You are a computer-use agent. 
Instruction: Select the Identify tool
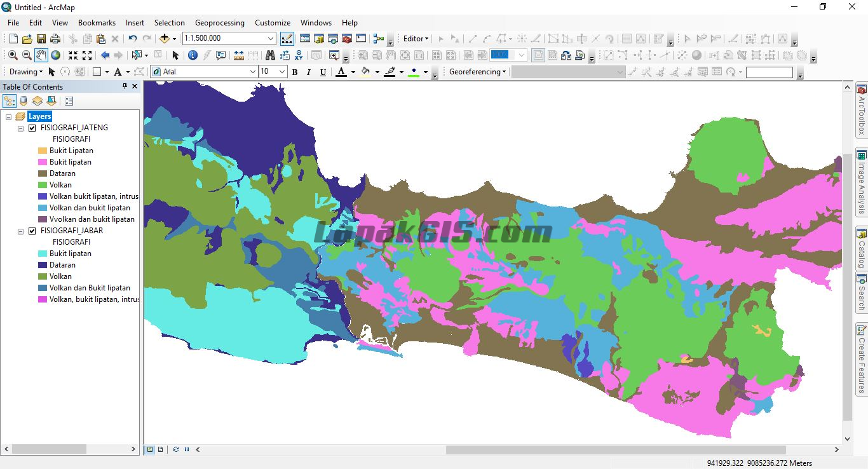191,55
